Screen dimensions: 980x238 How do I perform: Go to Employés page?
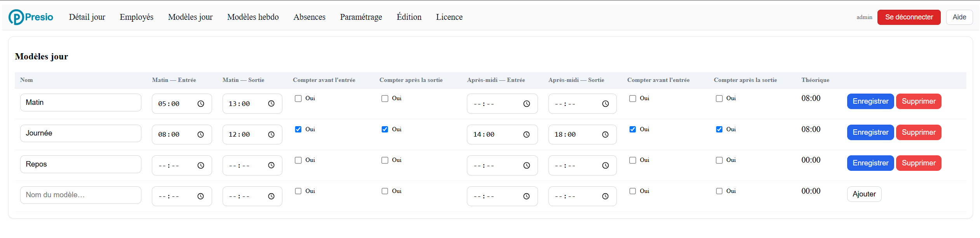137,17
